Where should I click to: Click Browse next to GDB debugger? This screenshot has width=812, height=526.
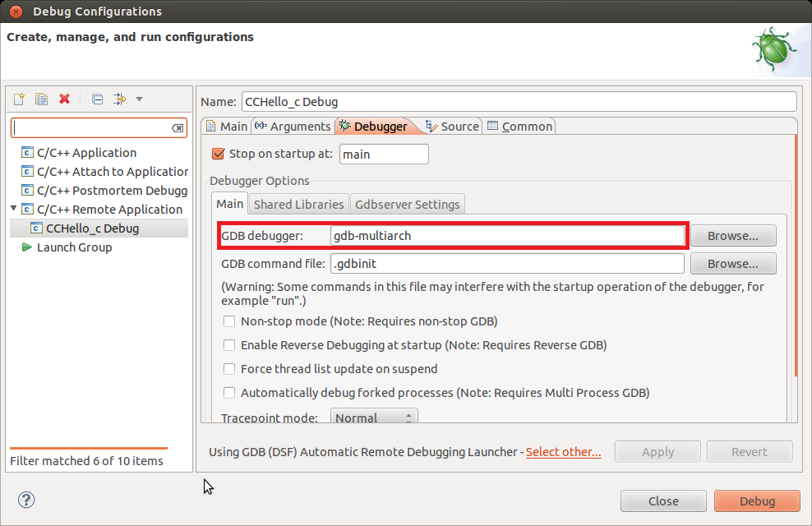pos(733,236)
